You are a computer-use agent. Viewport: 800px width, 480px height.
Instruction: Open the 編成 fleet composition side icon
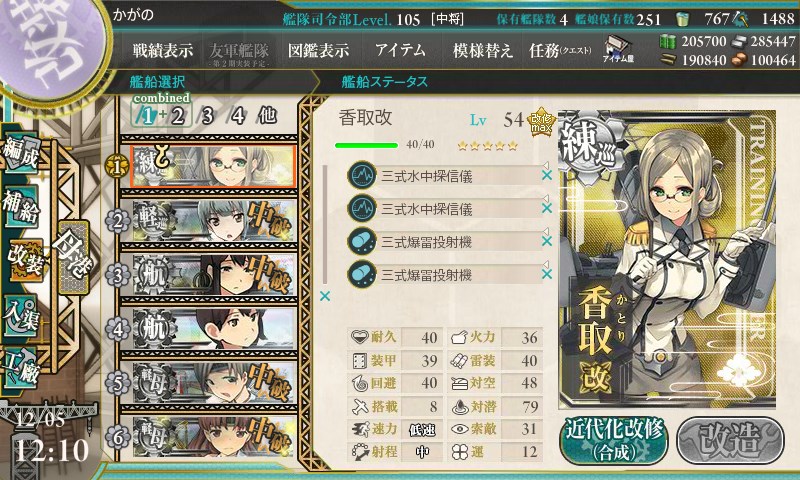tap(20, 154)
